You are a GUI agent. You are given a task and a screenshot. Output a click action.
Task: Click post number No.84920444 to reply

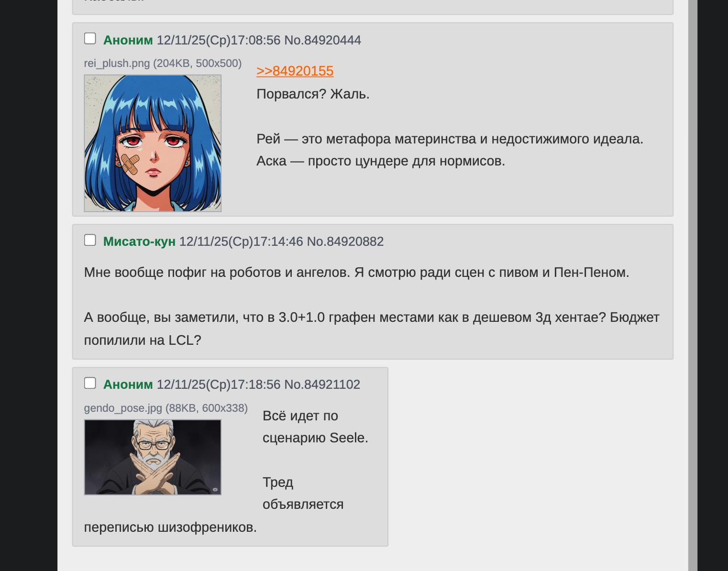pos(322,40)
